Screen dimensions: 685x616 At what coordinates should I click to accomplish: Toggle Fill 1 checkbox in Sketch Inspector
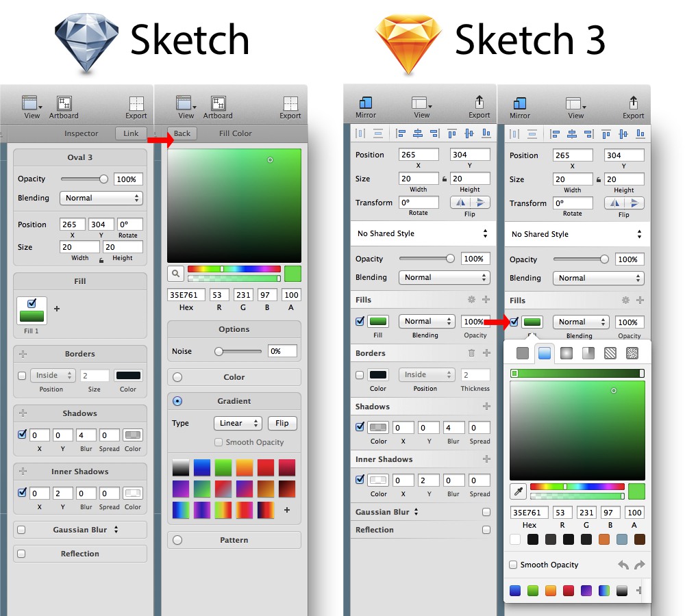click(x=32, y=303)
